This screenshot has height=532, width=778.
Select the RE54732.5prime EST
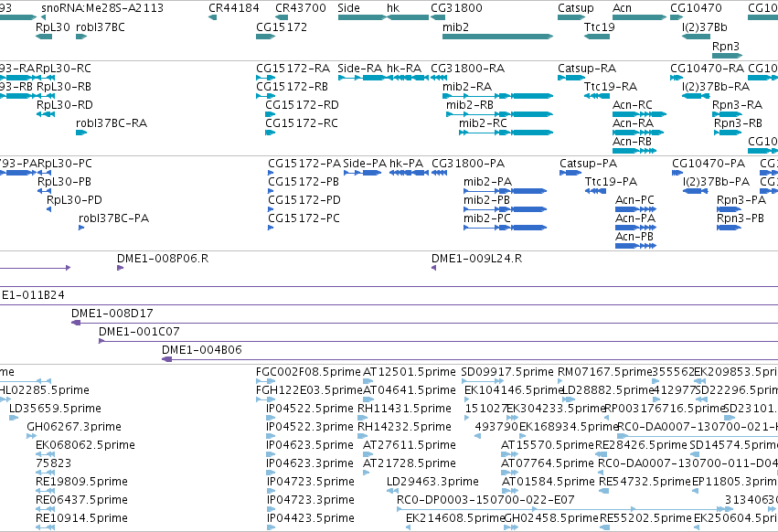click(x=604, y=491)
